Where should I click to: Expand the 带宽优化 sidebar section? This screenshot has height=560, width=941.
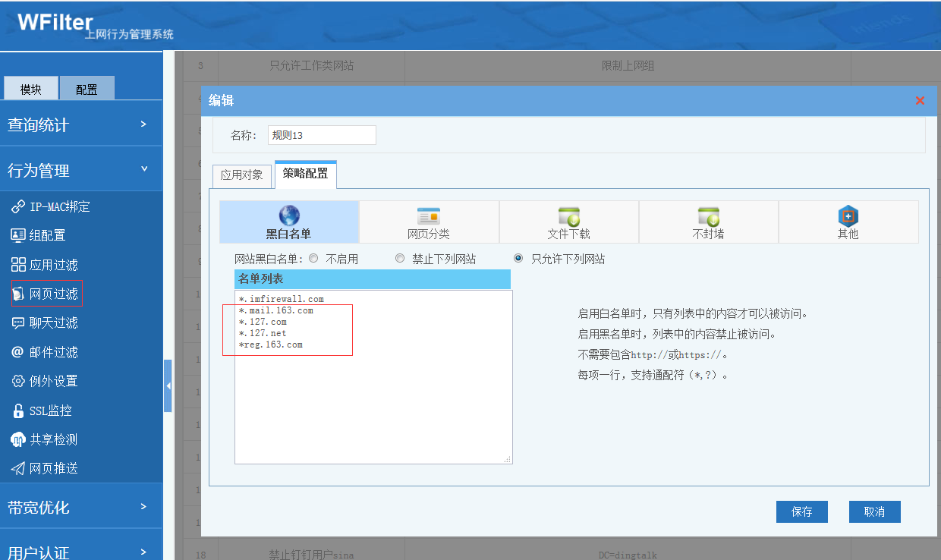pyautogui.click(x=81, y=507)
